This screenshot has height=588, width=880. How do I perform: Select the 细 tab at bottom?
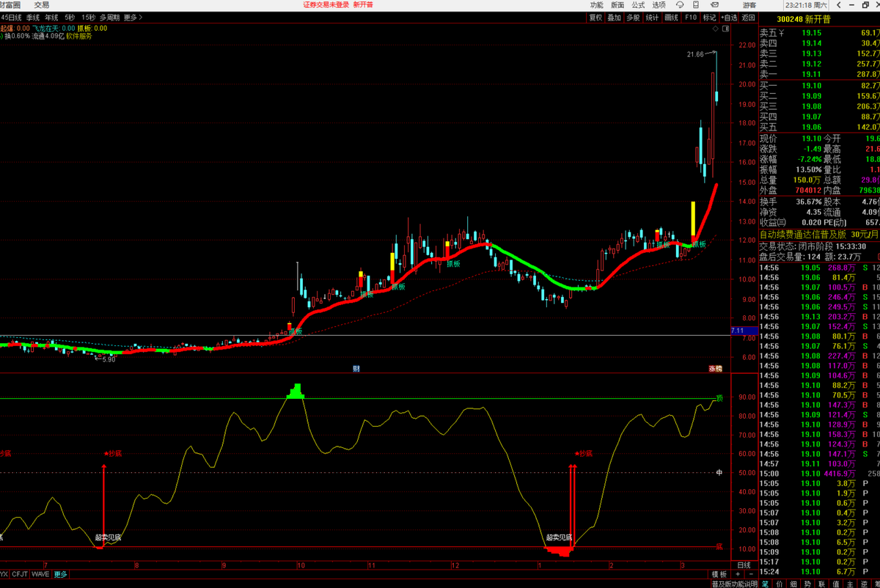point(793,584)
